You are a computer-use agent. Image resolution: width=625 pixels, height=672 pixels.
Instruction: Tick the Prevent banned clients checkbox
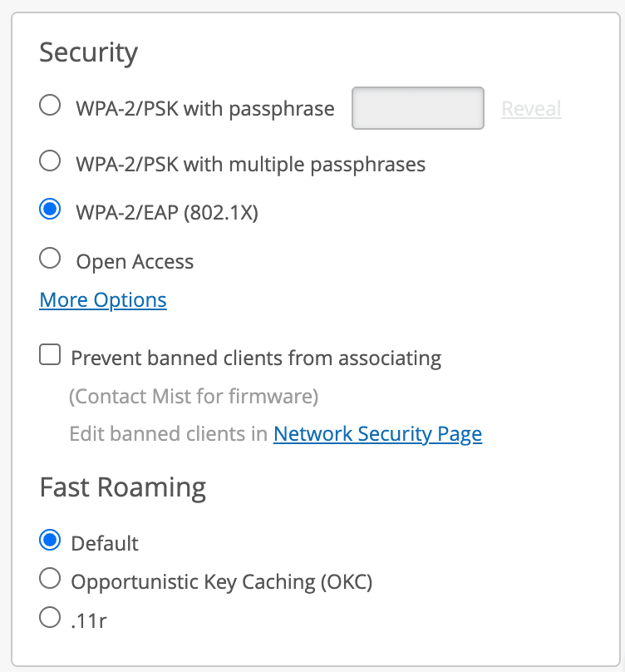50,356
